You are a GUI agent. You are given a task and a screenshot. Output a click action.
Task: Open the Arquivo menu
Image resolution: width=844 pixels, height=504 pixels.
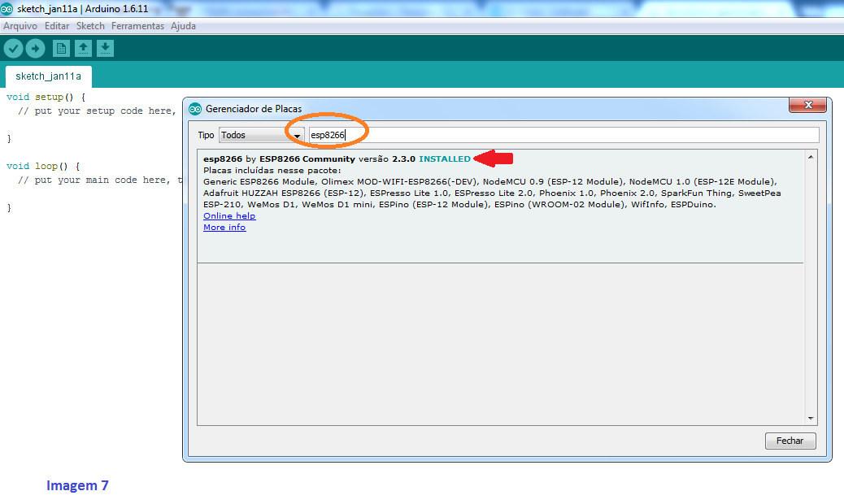tap(20, 26)
